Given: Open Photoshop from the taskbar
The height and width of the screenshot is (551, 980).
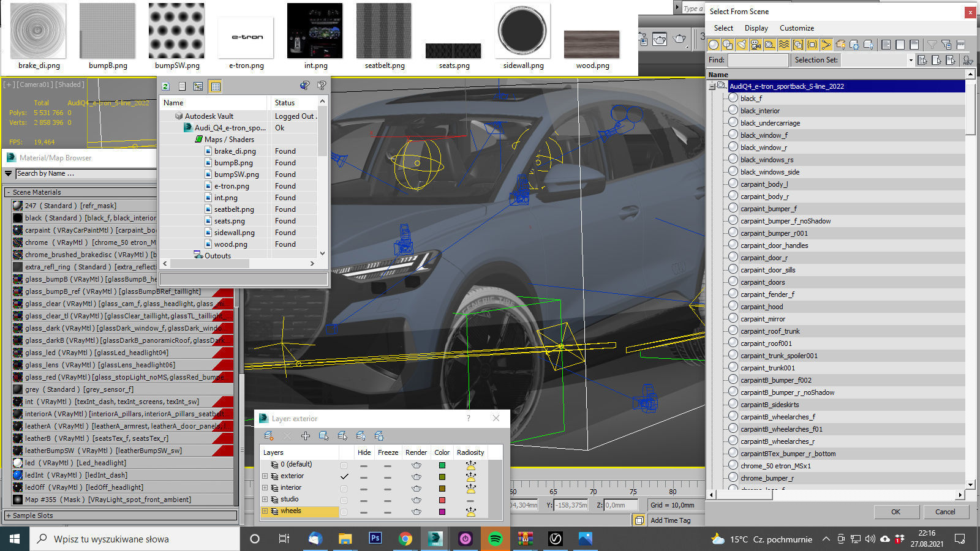Looking at the screenshot, I should pyautogui.click(x=375, y=539).
